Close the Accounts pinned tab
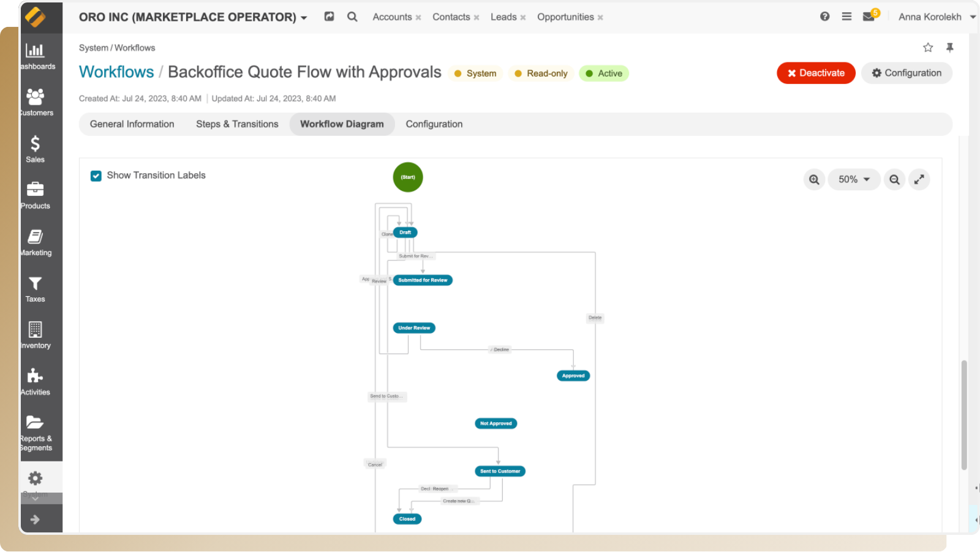 [x=418, y=18]
